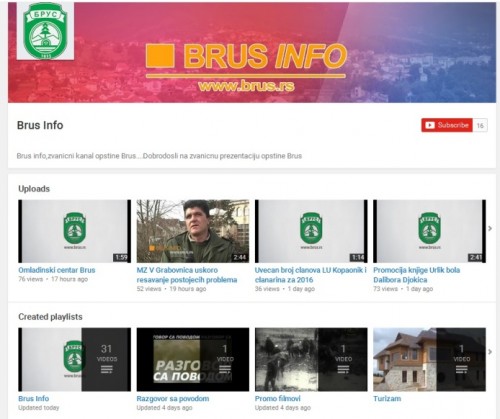Play Promocija knjige Urlik bola thumbnail
This screenshot has width=500, height=419.
point(429,231)
